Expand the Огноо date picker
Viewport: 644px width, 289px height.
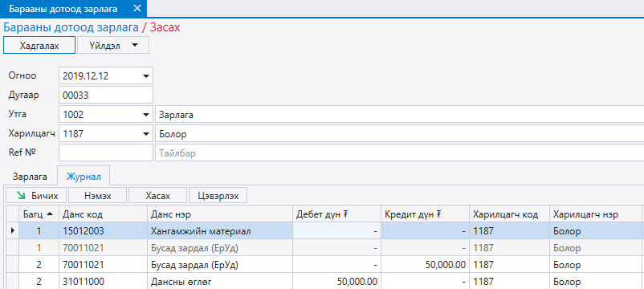[146, 76]
